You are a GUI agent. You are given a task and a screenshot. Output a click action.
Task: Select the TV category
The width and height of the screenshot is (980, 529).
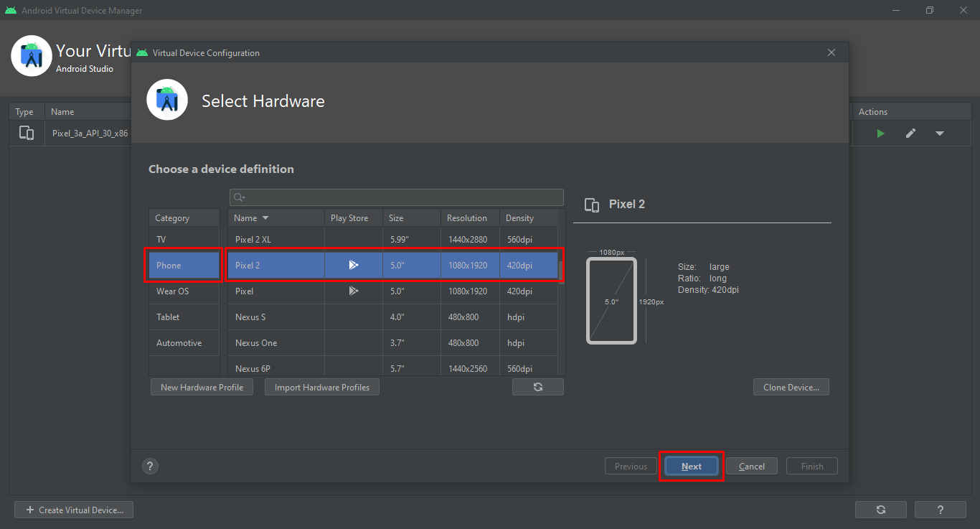(x=184, y=239)
